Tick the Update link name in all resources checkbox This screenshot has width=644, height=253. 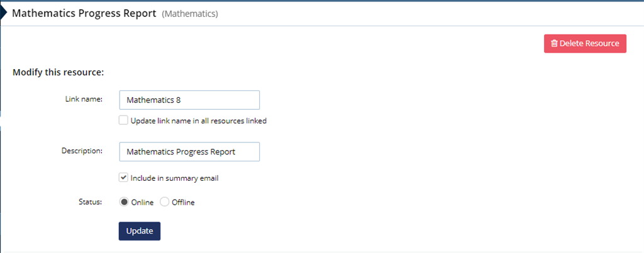pyautogui.click(x=123, y=120)
